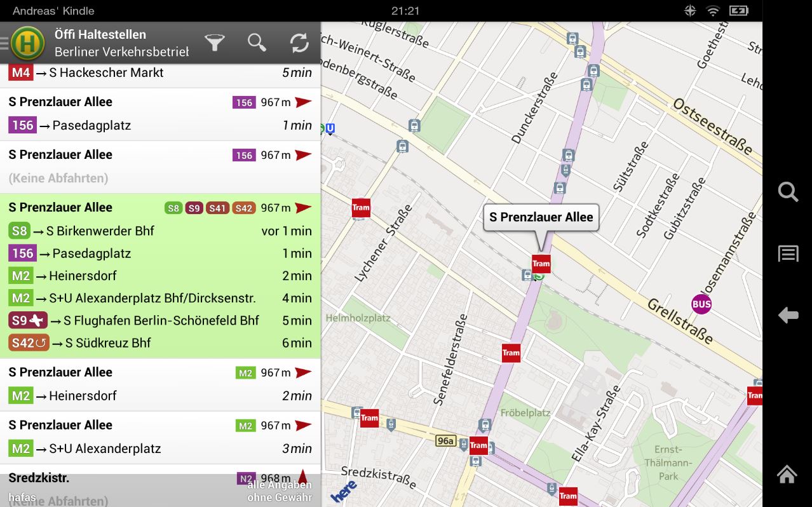812x507 pixels.
Task: Tap the Wi-Fi status icon
Action: [x=713, y=11]
